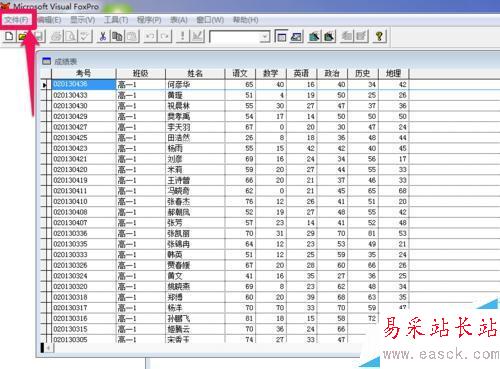500x369 pixels.
Task: Click the 政治 column header
Action: 332,73
